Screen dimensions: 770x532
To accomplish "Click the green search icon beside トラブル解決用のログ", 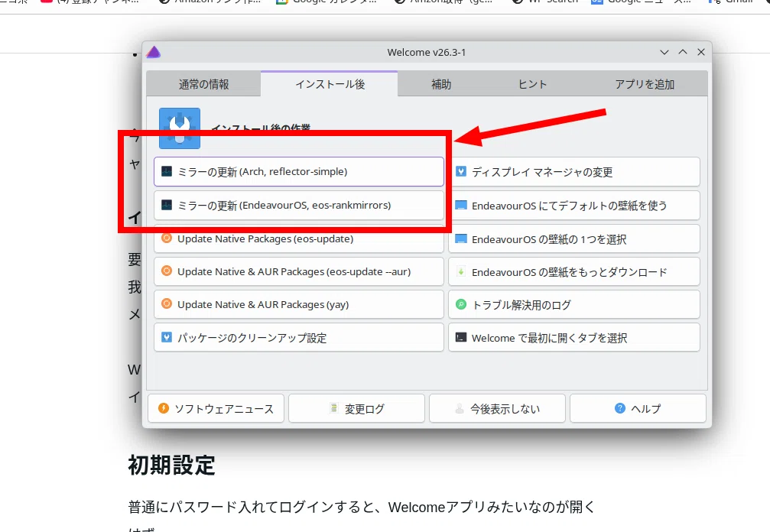I will coord(461,304).
